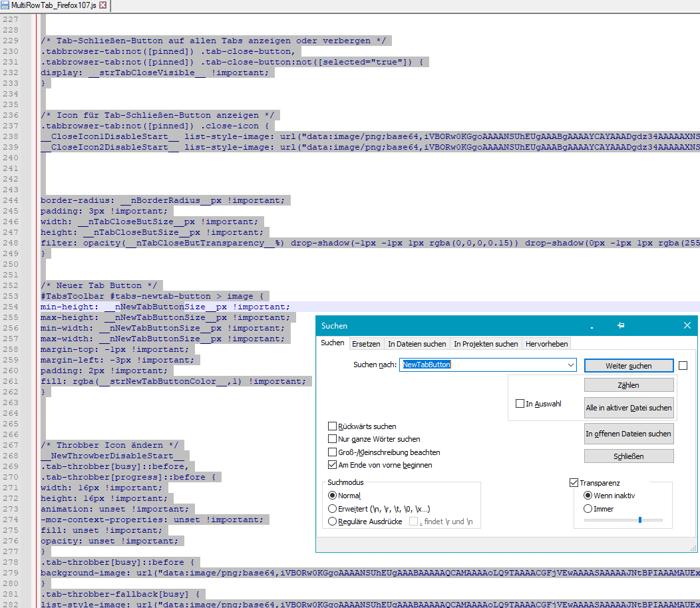Close the Suchen dialog with the X
The image size is (700, 608).
687,325
